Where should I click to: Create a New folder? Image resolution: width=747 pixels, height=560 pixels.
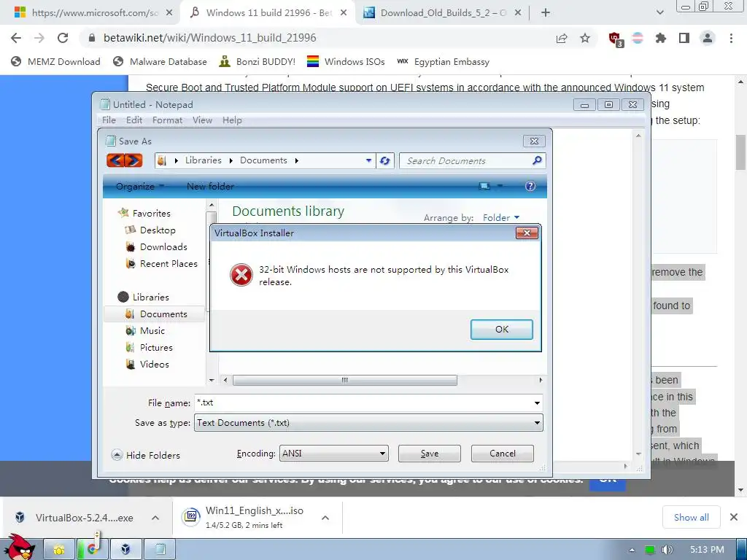(210, 187)
